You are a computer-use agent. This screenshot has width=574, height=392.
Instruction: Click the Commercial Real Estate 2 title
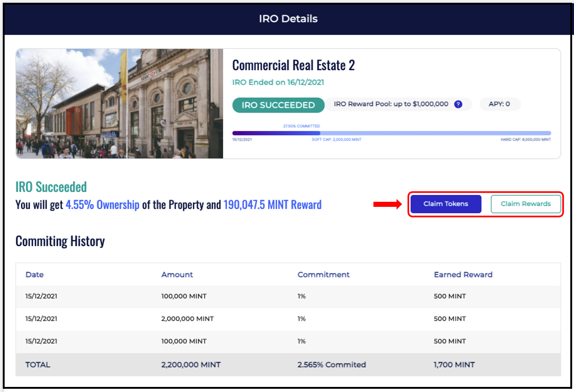click(293, 66)
